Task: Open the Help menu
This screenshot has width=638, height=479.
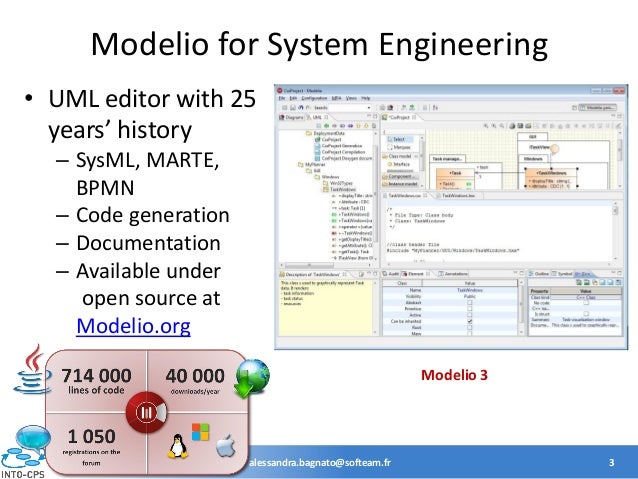Action: click(x=366, y=98)
